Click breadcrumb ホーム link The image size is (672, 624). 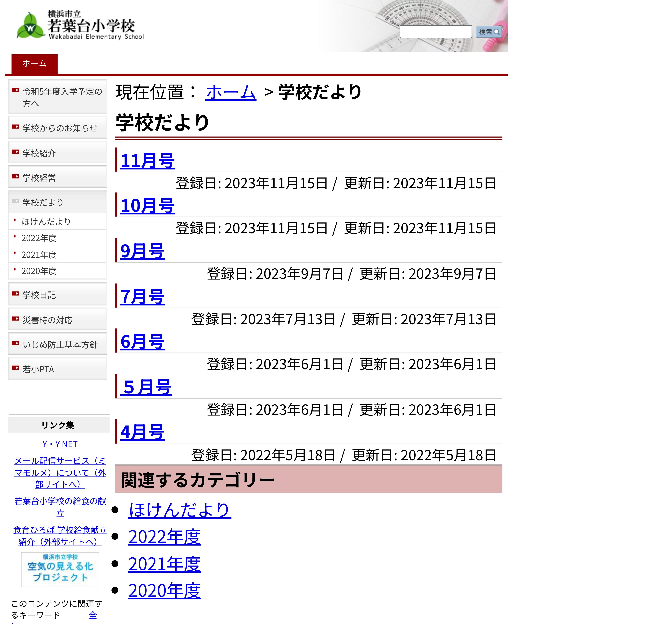click(x=231, y=92)
